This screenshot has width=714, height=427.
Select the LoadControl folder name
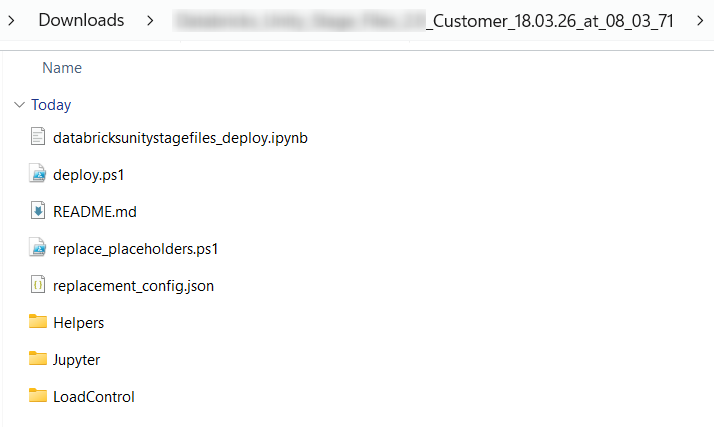coord(93,396)
